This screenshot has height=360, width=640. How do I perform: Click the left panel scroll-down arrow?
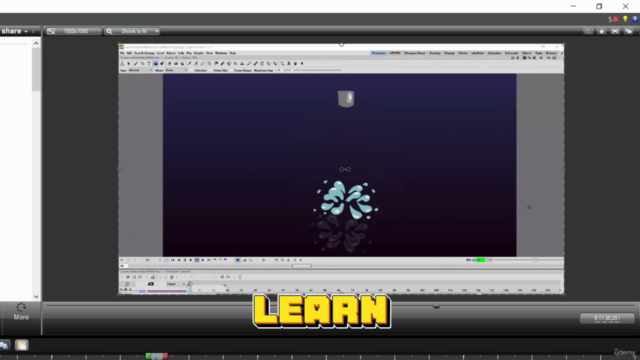[36, 297]
